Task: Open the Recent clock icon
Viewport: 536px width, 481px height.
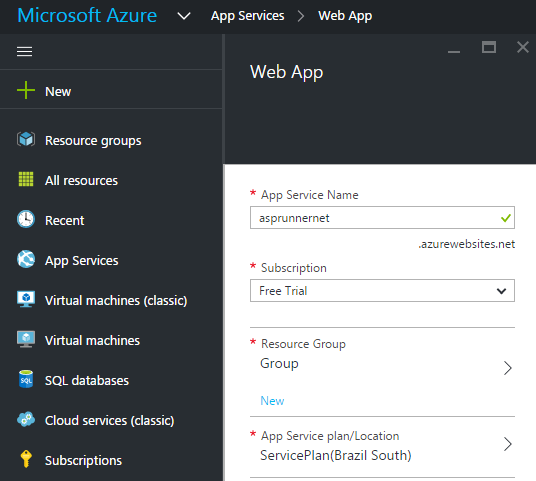Action: pos(26,219)
